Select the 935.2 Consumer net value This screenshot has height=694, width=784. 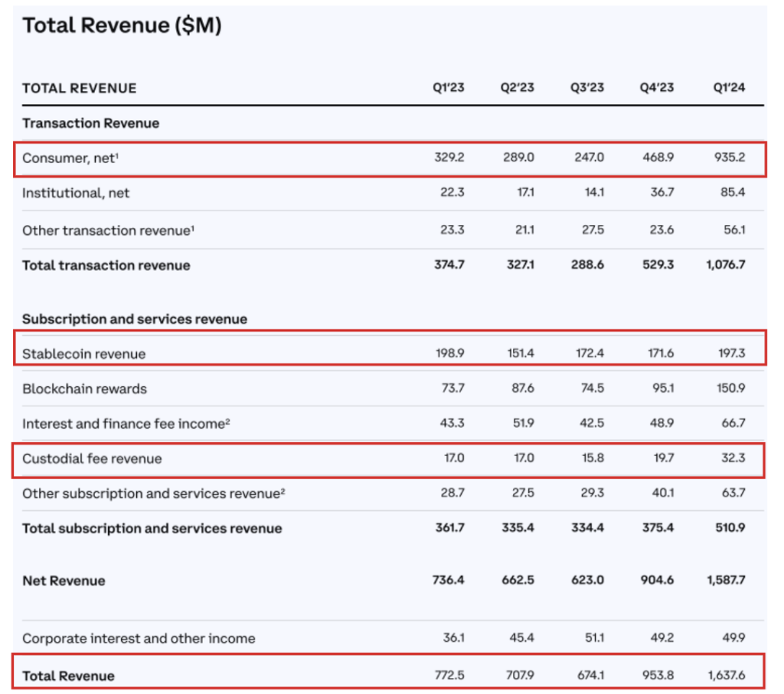pyautogui.click(x=728, y=158)
